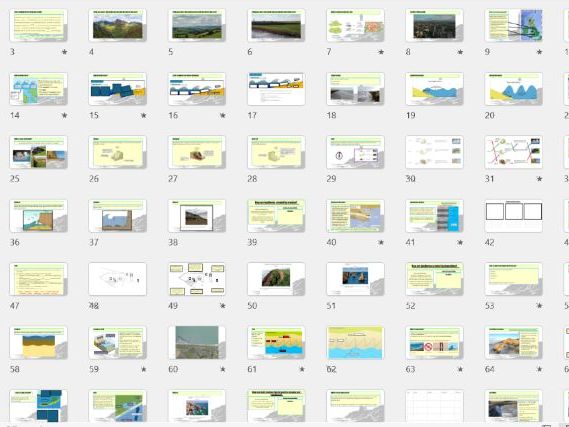The image size is (569, 427).
Task: Click the animation star under slide 63
Action: point(460,369)
